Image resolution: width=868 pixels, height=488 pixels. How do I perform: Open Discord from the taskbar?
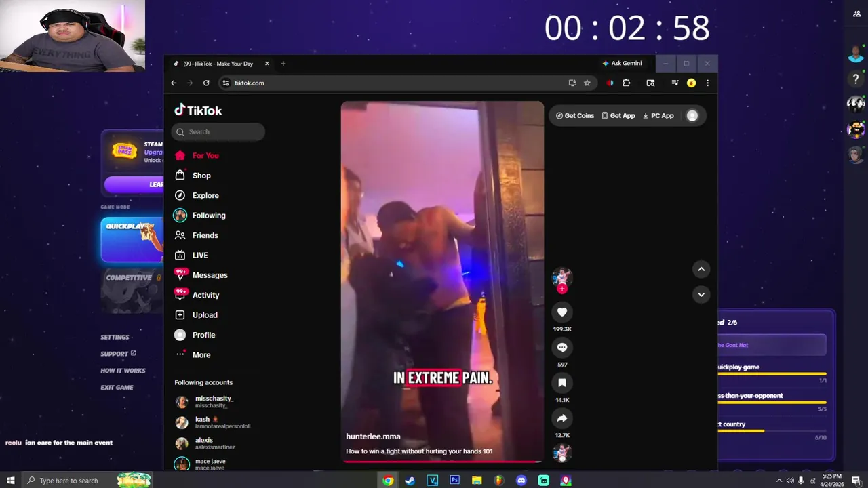pyautogui.click(x=521, y=481)
